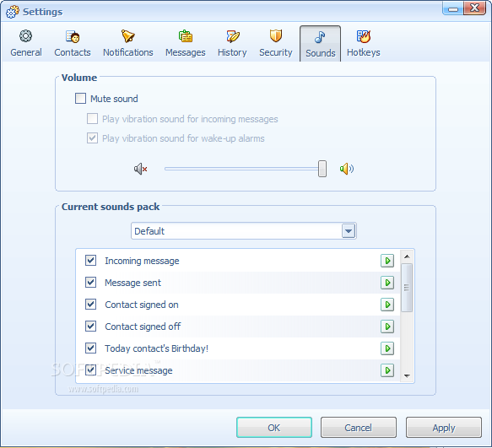Play the Incoming message sound

click(x=387, y=261)
